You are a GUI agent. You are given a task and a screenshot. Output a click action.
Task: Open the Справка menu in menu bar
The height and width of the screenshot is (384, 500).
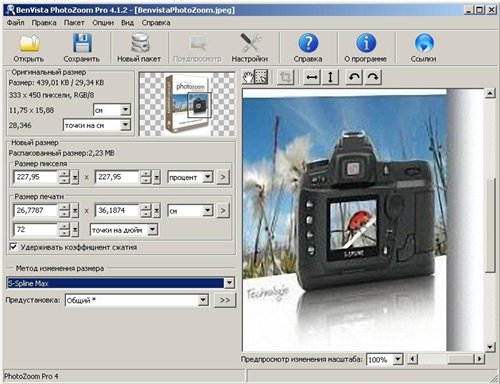(x=156, y=23)
